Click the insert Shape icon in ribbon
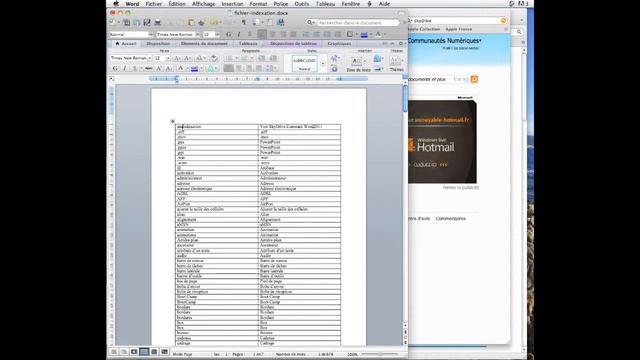The width and height of the screenshot is (640, 360). [x=377, y=58]
